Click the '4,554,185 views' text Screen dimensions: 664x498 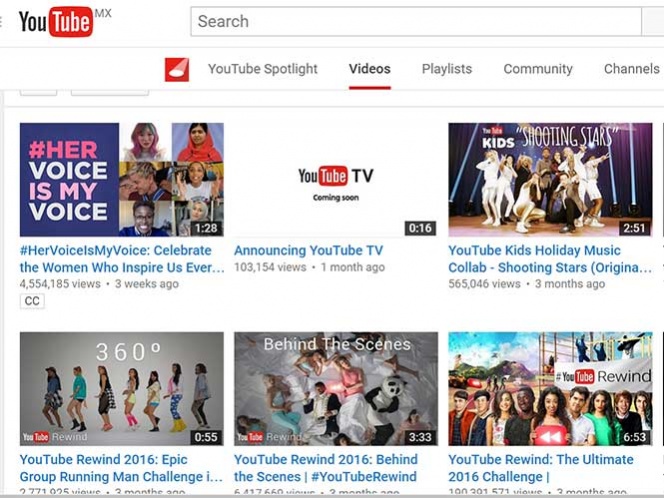(60, 284)
